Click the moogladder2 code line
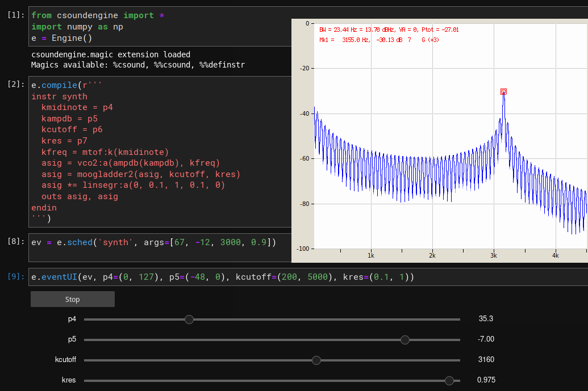Viewport: 588px width, 391px height. [x=141, y=174]
